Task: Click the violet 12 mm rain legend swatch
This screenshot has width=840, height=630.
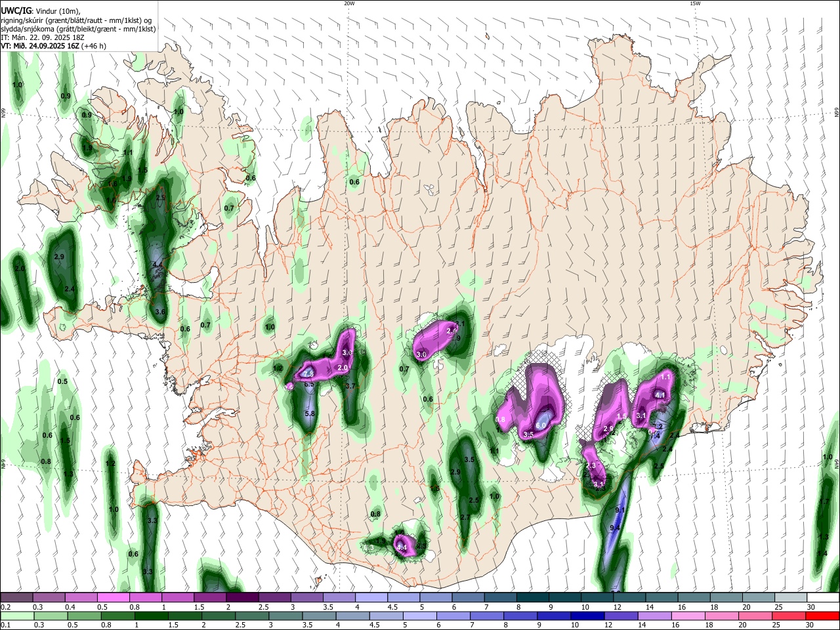Action: (621, 616)
